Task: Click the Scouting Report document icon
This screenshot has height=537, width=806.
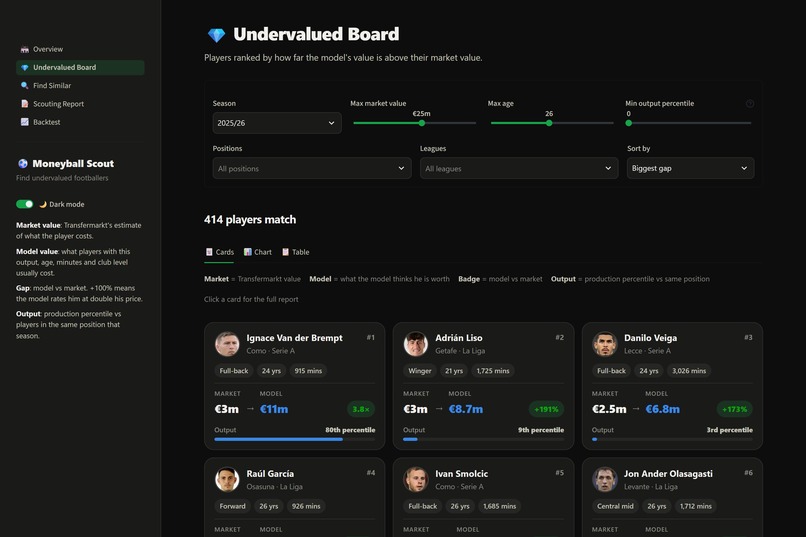Action: pos(25,104)
